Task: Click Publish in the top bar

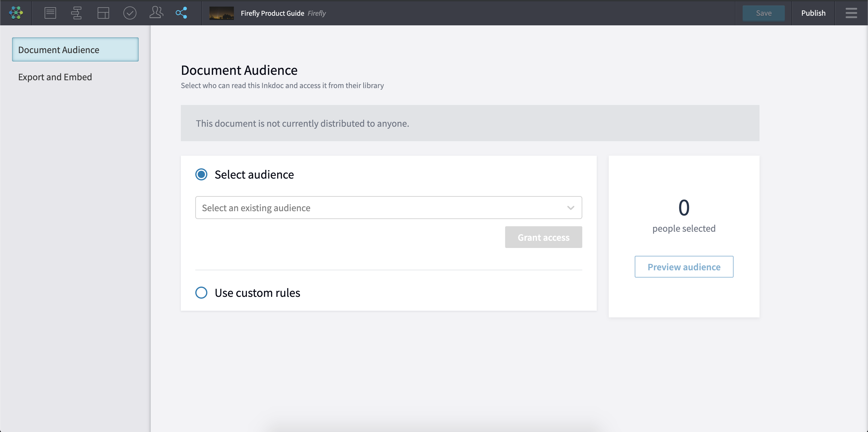Action: 813,13
